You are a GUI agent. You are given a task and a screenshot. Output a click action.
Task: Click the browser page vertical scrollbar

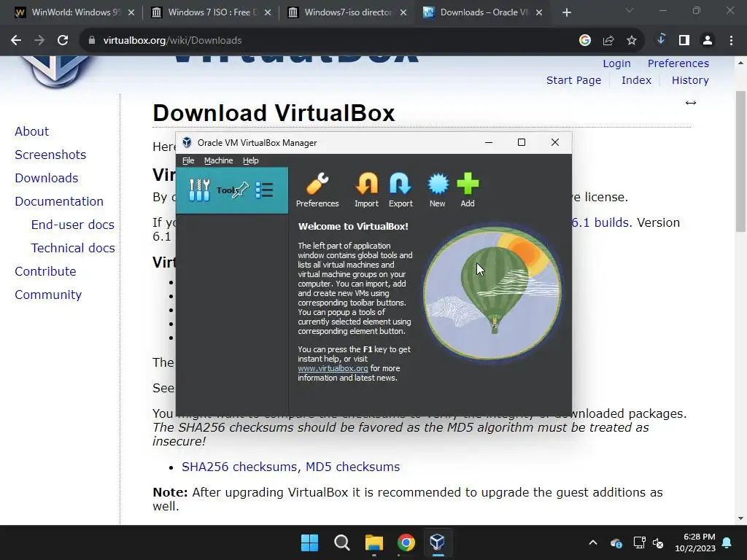740,162
